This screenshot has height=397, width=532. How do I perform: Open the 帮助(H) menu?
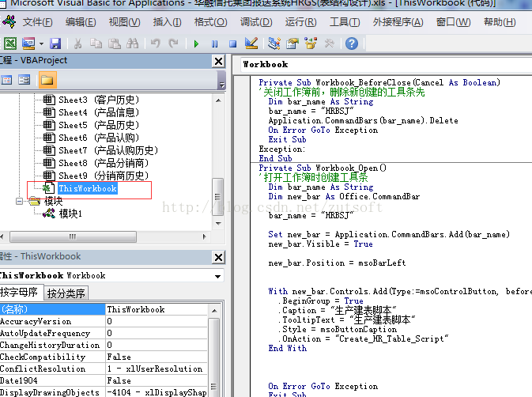pos(500,22)
